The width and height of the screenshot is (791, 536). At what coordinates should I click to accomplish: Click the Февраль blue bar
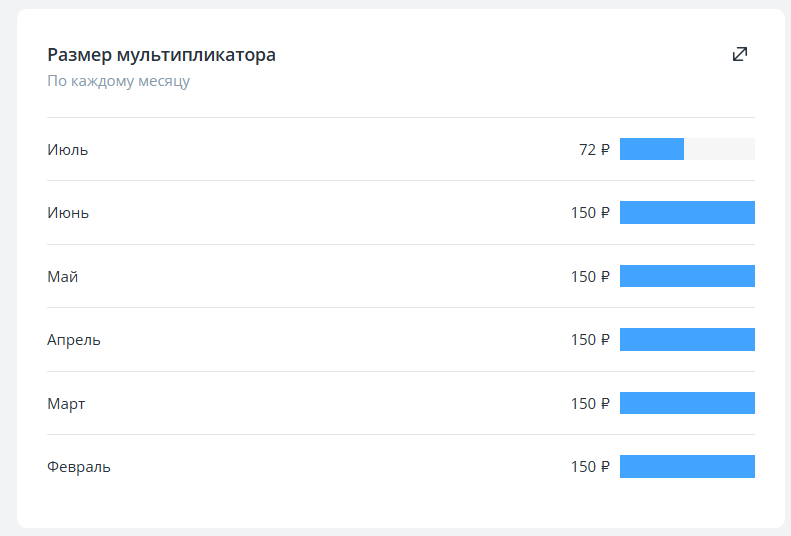(x=687, y=466)
